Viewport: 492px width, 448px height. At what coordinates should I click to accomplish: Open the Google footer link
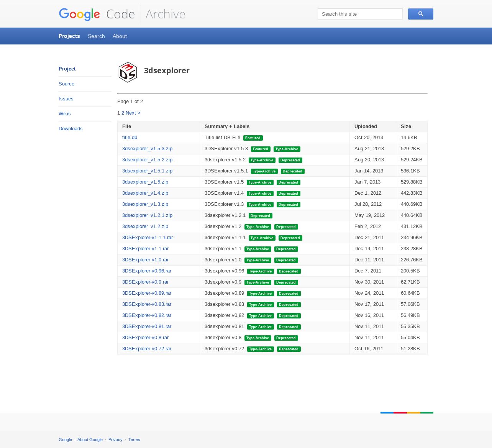click(x=65, y=440)
